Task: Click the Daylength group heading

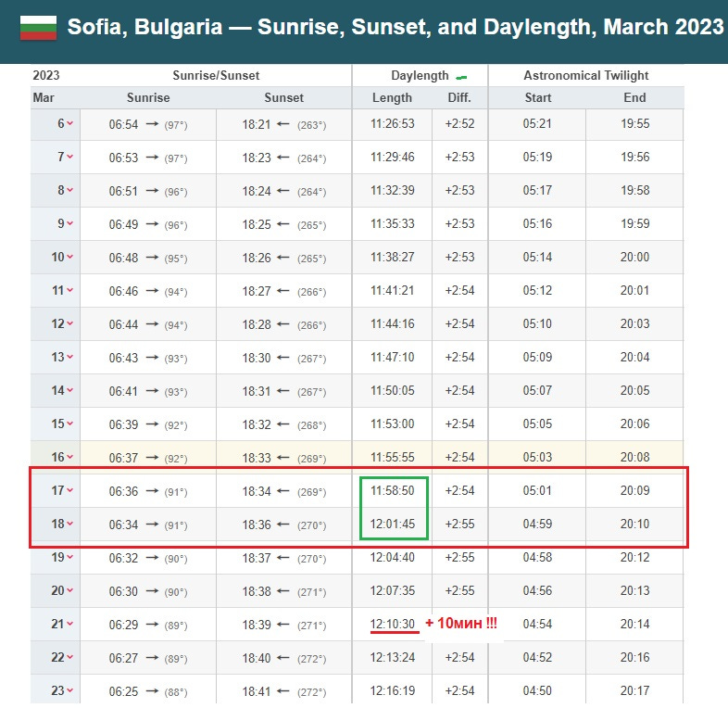Action: coord(420,75)
